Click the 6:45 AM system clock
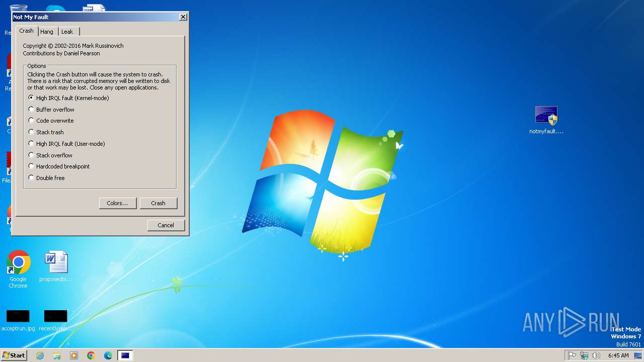644x362 pixels. point(618,355)
